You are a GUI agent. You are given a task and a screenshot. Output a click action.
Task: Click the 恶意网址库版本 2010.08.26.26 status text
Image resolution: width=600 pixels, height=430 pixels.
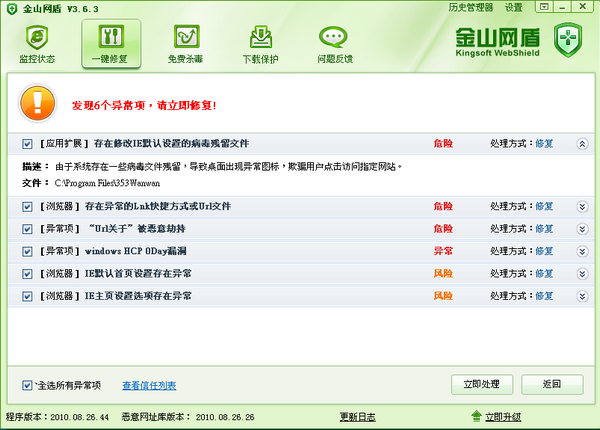pyautogui.click(x=188, y=417)
